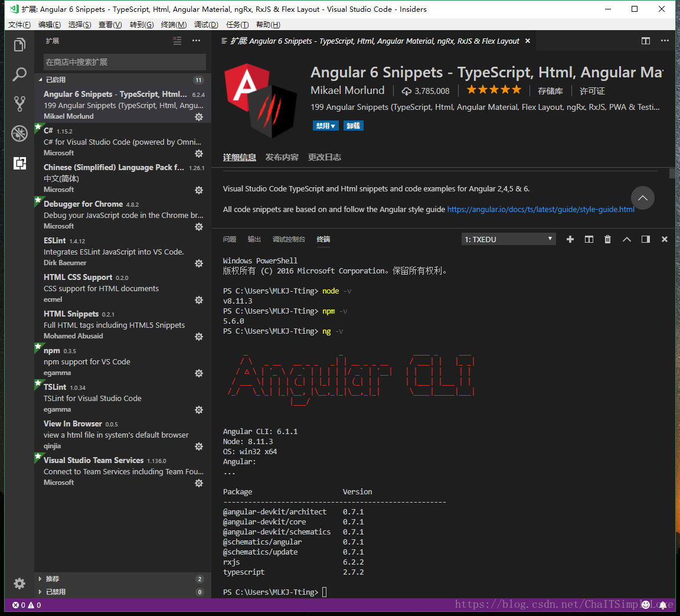Click gear icon for Angular 6 Snippets

pyautogui.click(x=199, y=117)
